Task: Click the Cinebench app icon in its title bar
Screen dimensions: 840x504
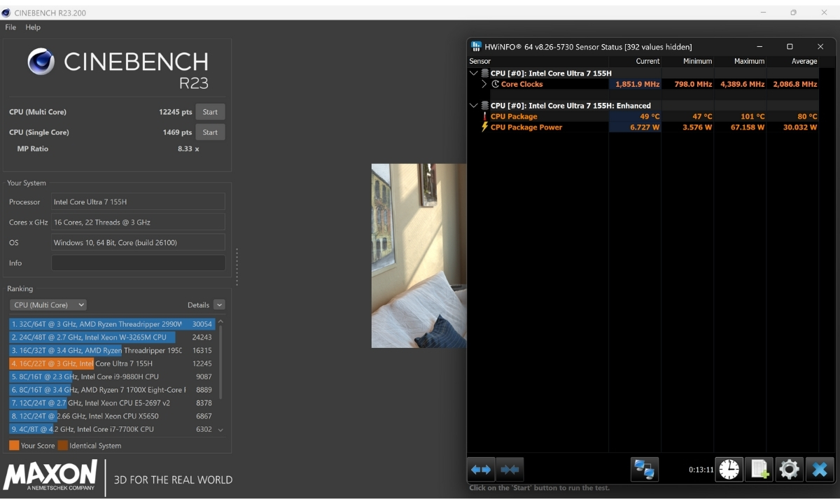Action: (x=6, y=13)
